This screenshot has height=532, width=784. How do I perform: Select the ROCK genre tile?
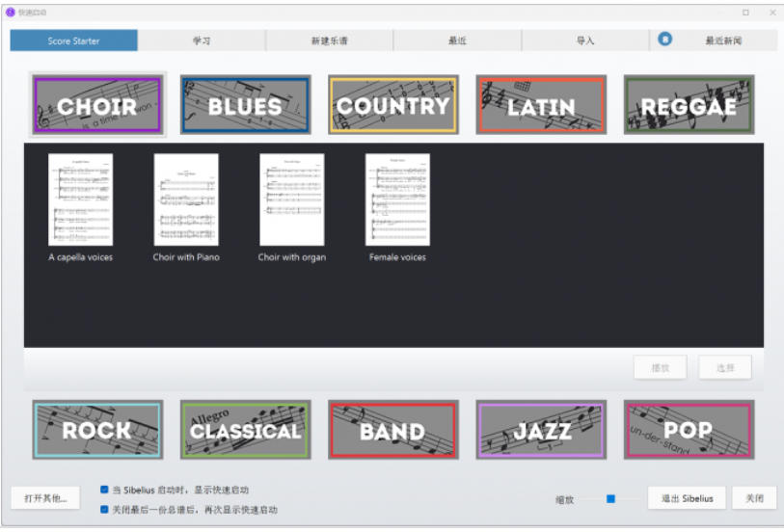[97, 430]
